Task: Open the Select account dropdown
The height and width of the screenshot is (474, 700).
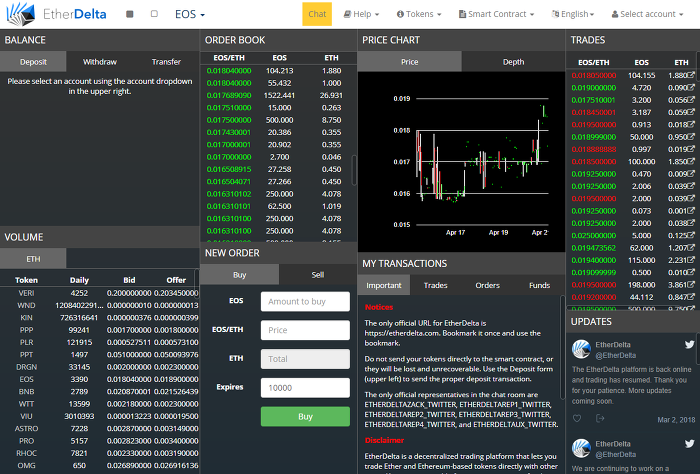Action: point(647,14)
